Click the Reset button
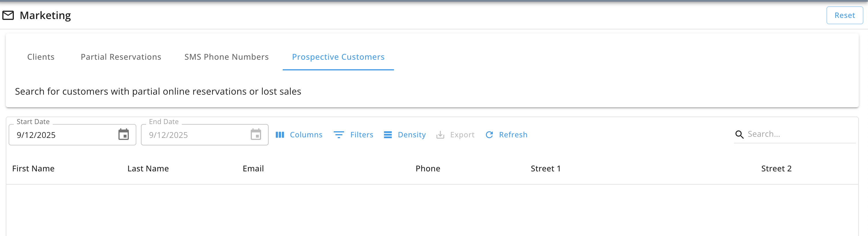This screenshot has height=236, width=868. [844, 15]
